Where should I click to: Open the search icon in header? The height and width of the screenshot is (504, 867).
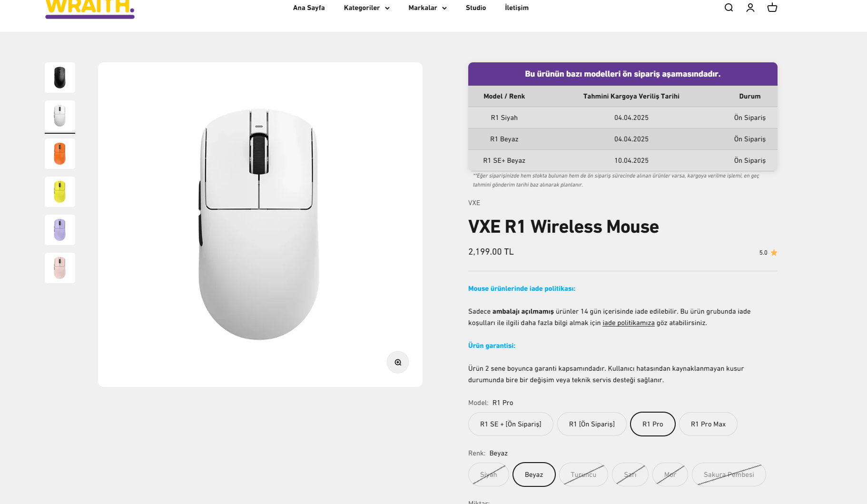[729, 8]
